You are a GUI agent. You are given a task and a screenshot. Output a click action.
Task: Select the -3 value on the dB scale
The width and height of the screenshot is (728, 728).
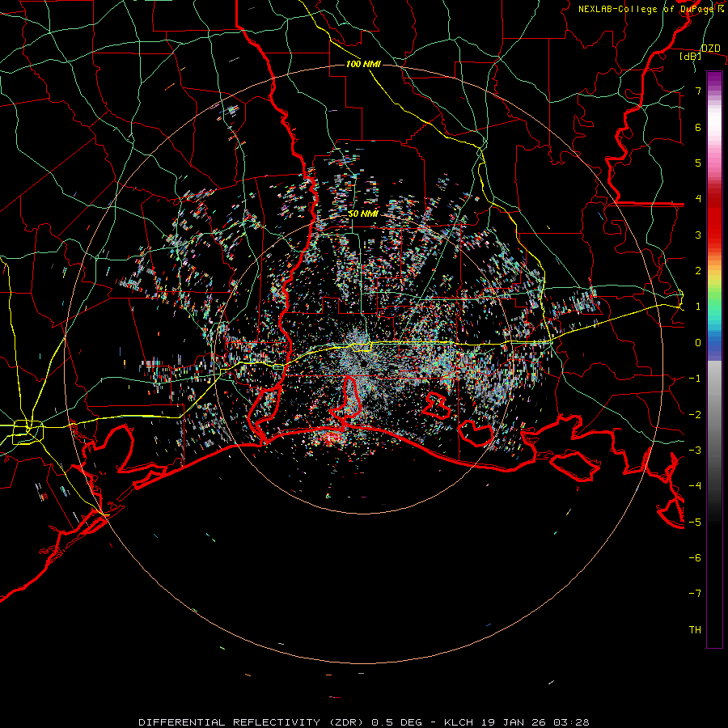point(695,451)
